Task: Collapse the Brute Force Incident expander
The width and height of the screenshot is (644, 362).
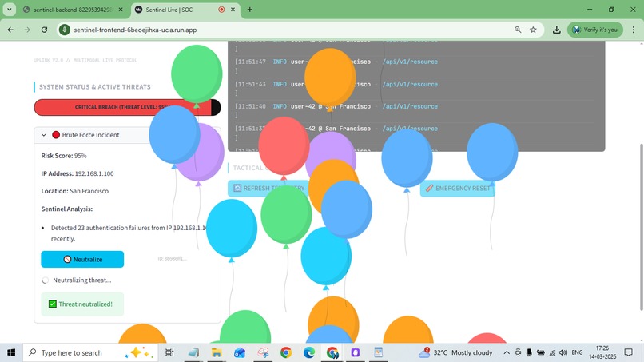Action: [43, 135]
